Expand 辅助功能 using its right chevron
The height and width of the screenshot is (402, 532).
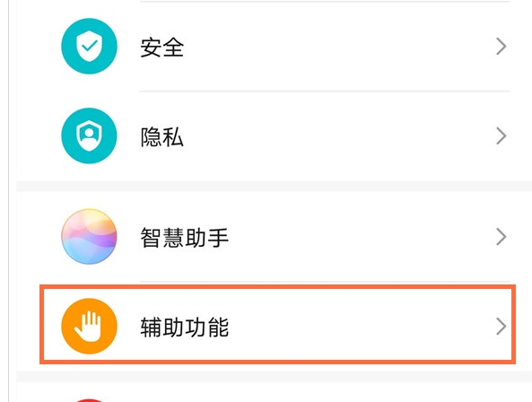(501, 327)
